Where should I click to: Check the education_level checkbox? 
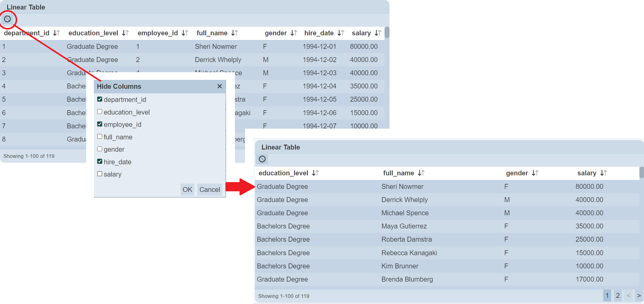pos(100,112)
